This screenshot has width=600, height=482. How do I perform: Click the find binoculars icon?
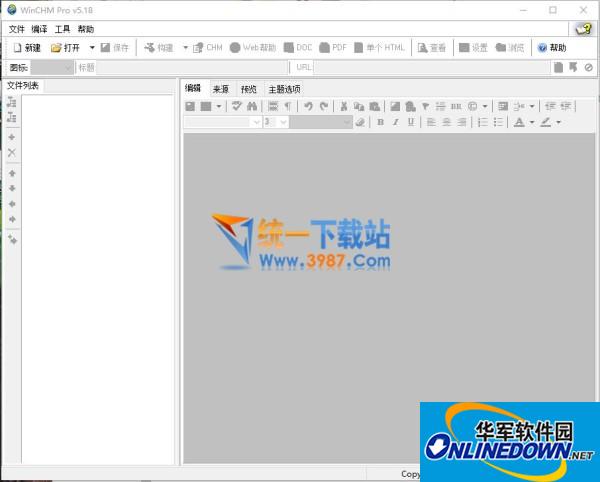tap(252, 106)
